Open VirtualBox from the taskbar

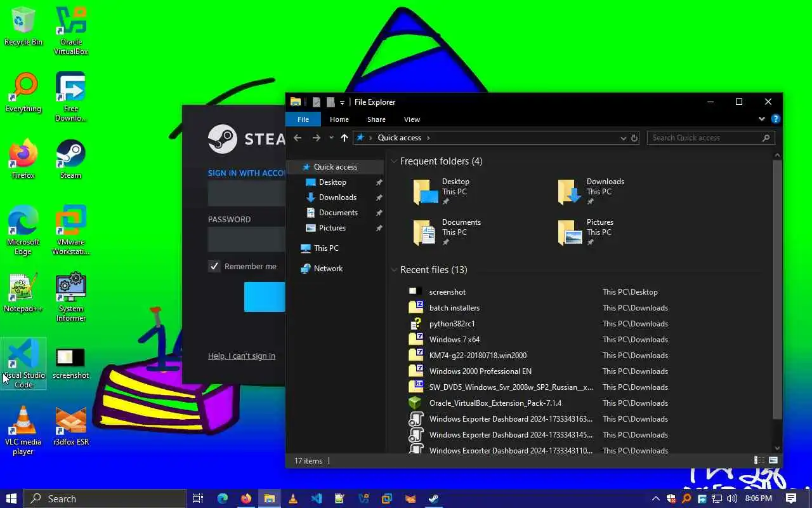(x=363, y=498)
